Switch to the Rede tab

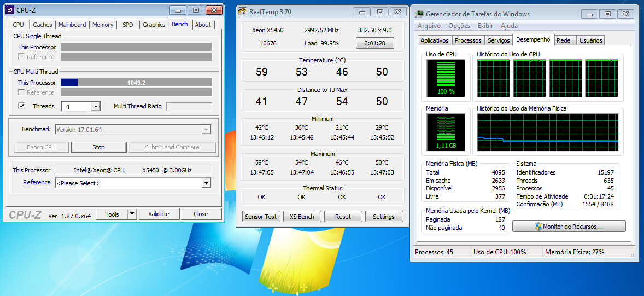point(564,40)
